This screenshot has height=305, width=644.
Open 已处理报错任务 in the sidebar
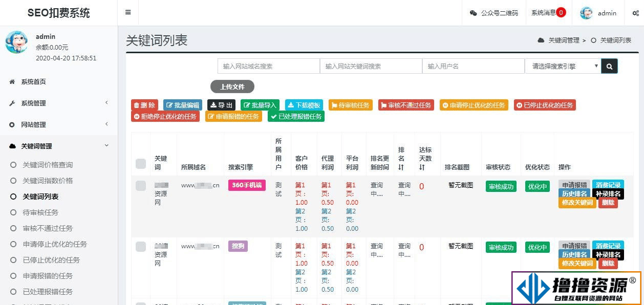pyautogui.click(x=48, y=292)
